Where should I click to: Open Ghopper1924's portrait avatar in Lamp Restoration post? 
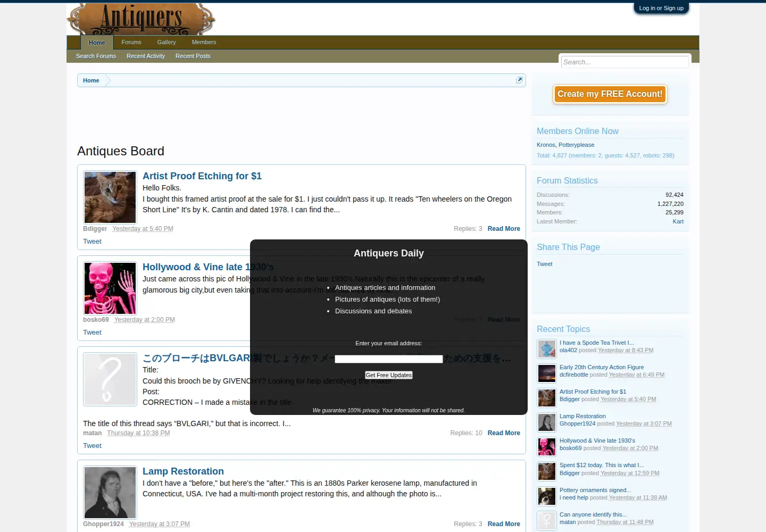(110, 493)
